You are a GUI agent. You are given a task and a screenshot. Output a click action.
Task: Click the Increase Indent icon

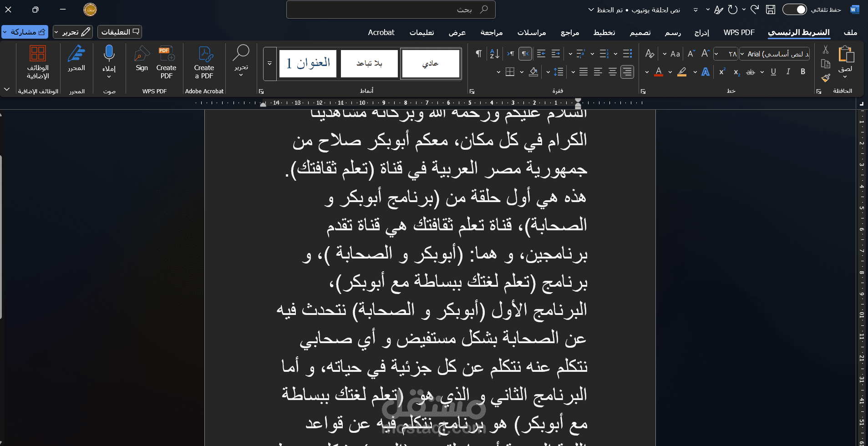(x=541, y=54)
